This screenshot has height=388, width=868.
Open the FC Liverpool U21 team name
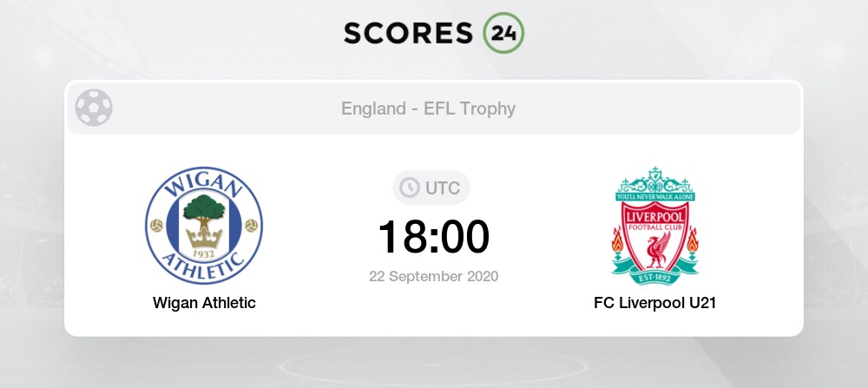point(654,303)
